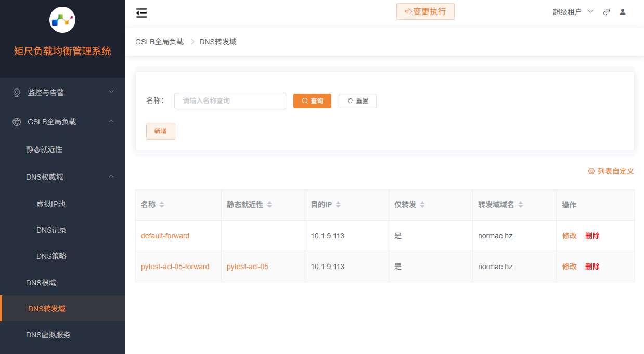
Task: Collapse the sidebar with the hamburger icon
Action: 141,13
